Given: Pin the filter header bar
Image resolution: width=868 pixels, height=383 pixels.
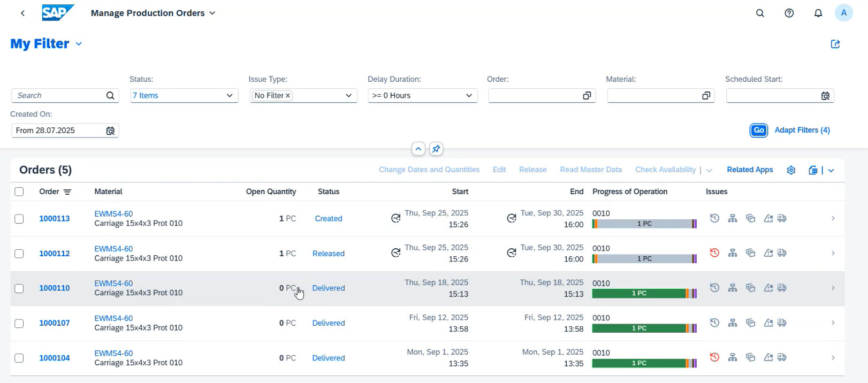Looking at the screenshot, I should pos(436,149).
